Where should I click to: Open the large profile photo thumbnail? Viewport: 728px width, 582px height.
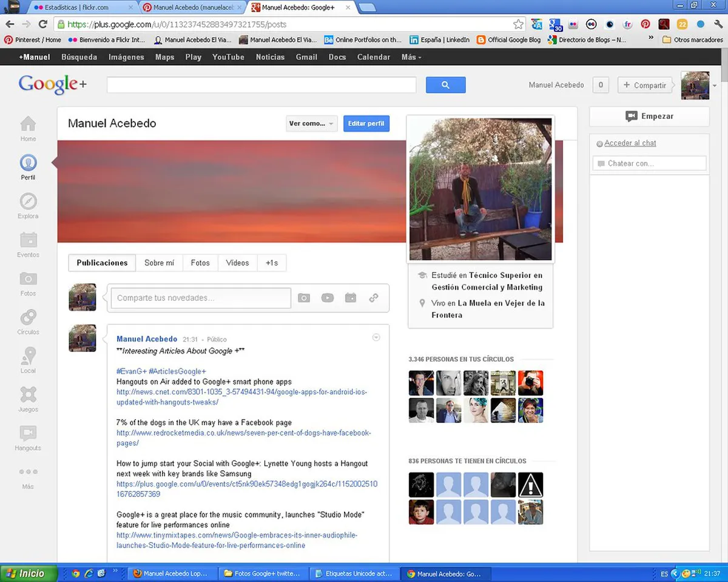(x=480, y=189)
